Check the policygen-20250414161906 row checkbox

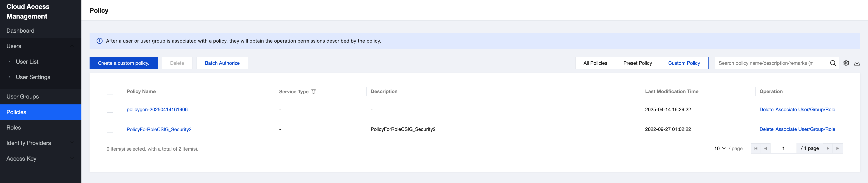pyautogui.click(x=110, y=109)
